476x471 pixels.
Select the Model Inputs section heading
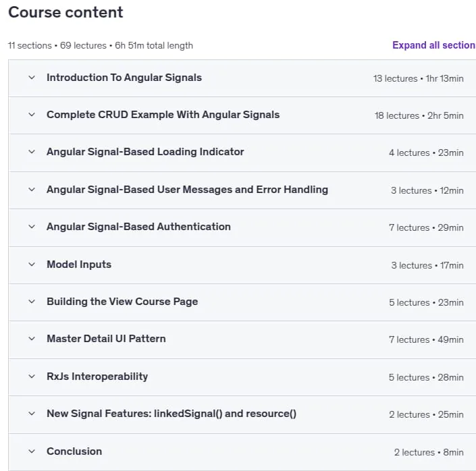click(x=79, y=265)
